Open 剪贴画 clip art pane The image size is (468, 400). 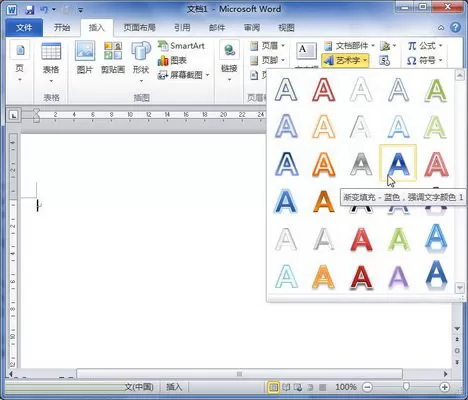(113, 57)
